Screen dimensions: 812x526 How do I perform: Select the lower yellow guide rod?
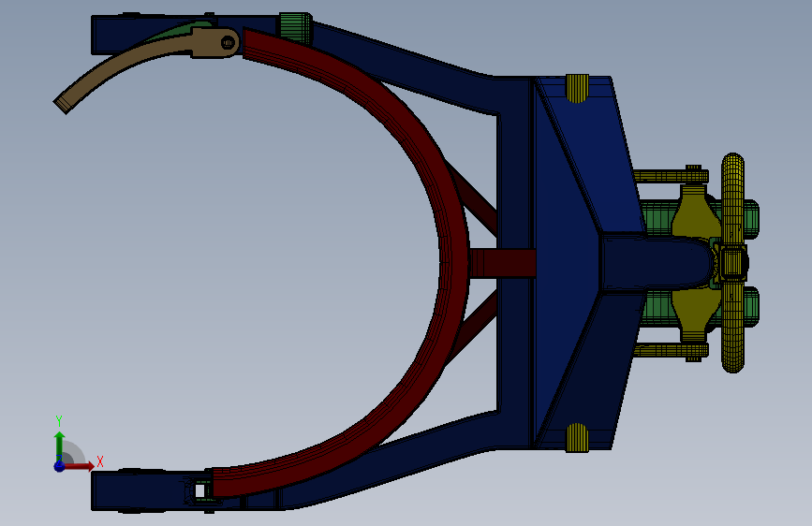671,350
